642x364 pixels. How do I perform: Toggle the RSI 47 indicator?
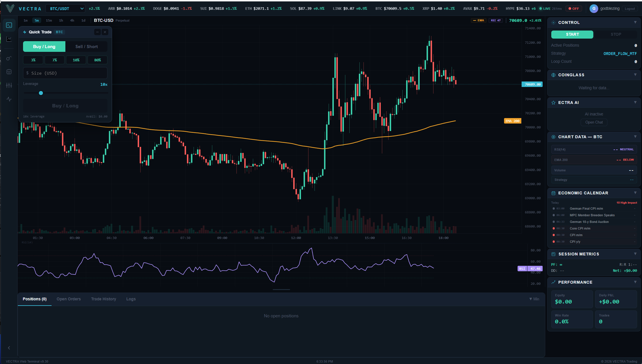pos(495,20)
